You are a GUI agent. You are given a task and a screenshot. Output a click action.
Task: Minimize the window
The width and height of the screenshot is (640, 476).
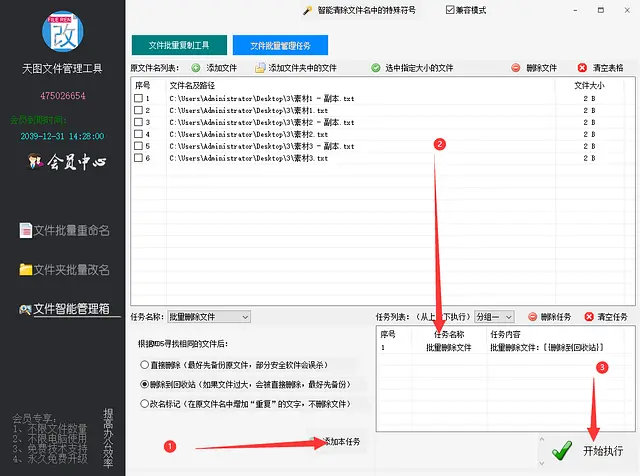pos(575,10)
